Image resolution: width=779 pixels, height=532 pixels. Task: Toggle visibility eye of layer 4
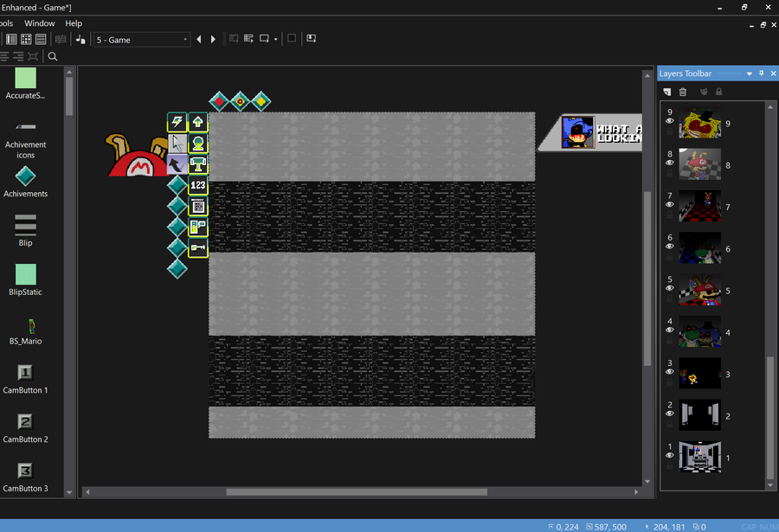click(x=670, y=330)
